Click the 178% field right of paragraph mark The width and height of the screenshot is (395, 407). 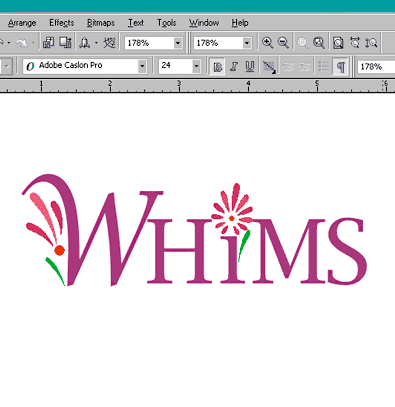(376, 67)
